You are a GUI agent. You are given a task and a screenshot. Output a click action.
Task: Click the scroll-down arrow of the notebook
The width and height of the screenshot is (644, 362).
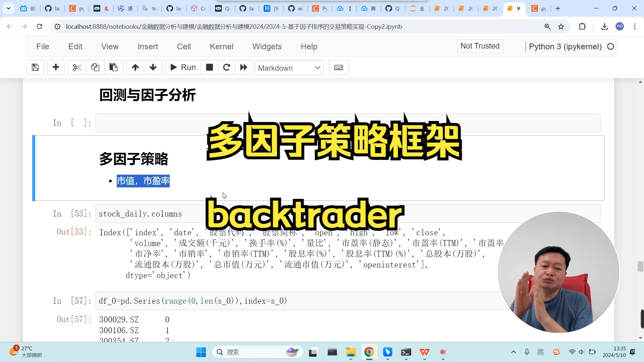(x=640, y=338)
